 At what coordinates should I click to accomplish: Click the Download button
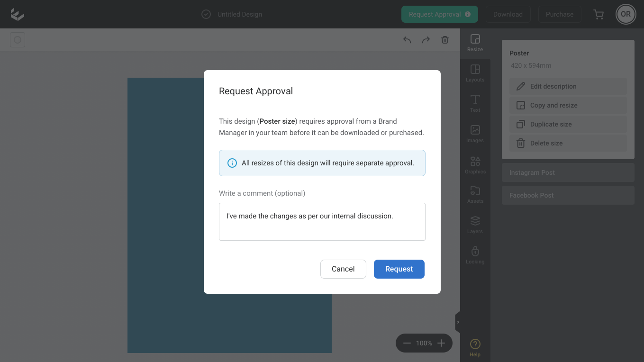point(508,14)
